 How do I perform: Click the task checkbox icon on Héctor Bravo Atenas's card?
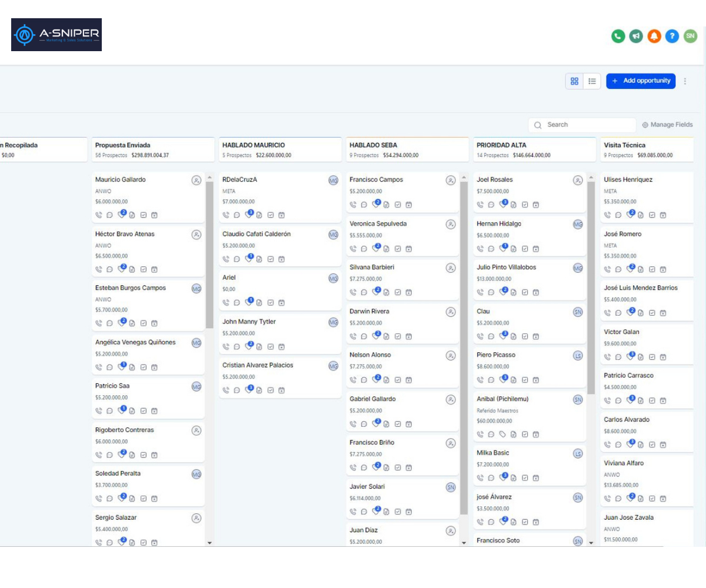click(144, 270)
